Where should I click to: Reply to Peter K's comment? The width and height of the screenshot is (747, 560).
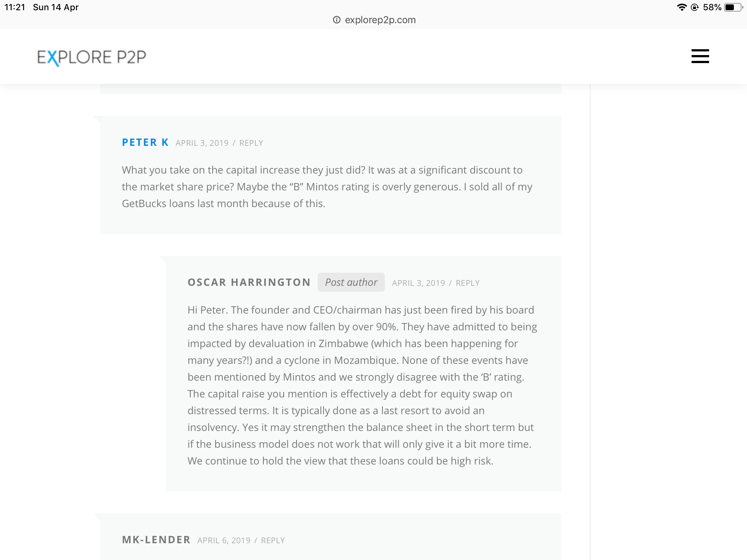click(x=251, y=143)
